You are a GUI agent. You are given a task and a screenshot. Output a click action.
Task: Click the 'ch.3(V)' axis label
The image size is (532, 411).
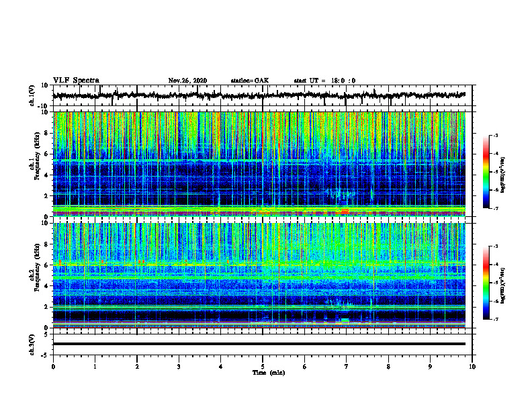(x=32, y=345)
